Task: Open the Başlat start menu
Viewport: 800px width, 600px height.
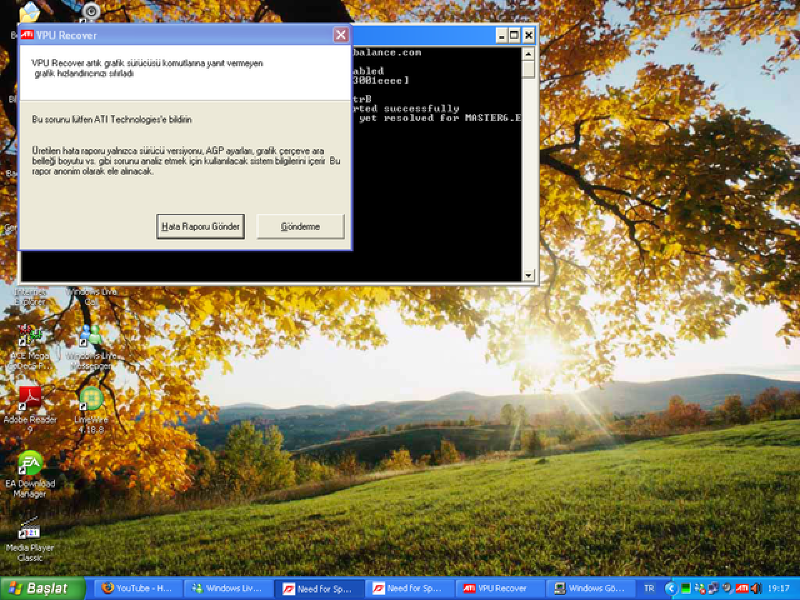Action: pos(42,588)
